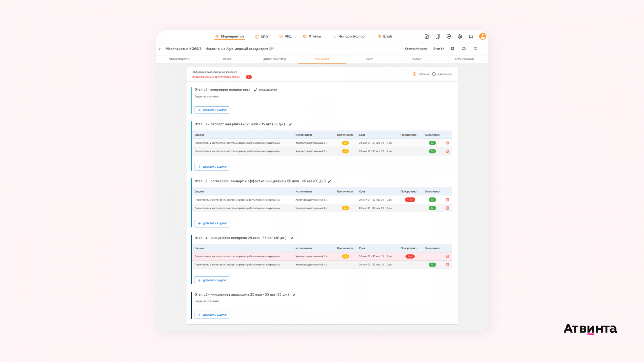The height and width of the screenshot is (362, 644).
Task: Open settings via the gear icon
Action: (x=460, y=37)
